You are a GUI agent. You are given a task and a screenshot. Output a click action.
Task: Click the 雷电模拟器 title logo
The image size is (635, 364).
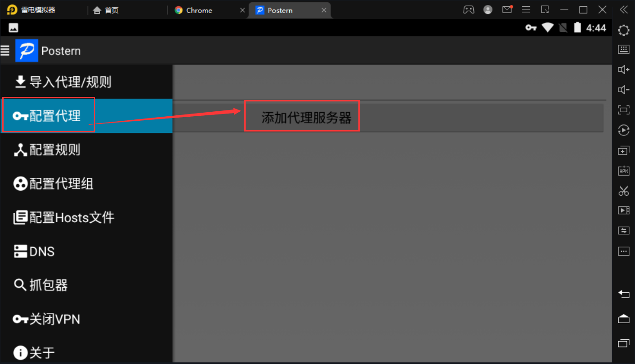[x=12, y=10]
